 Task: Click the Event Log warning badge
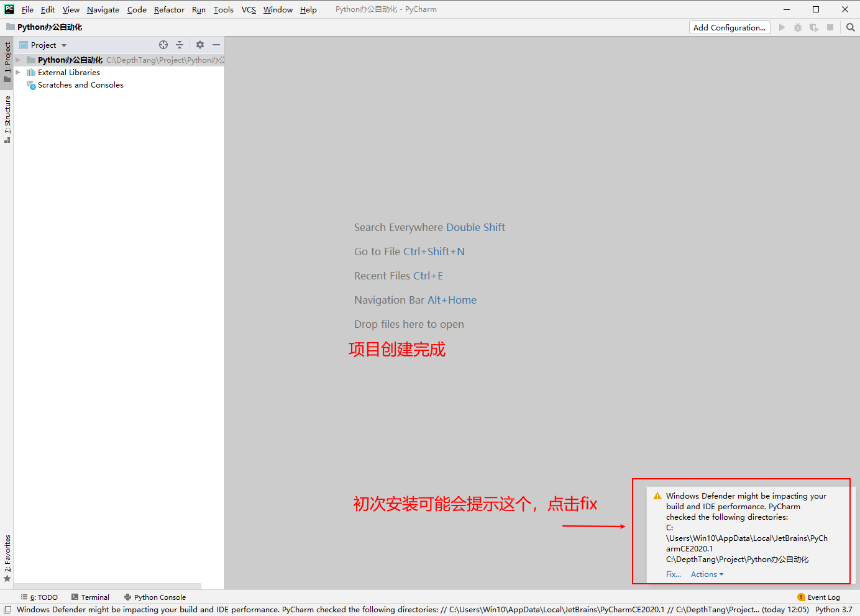pyautogui.click(x=801, y=597)
